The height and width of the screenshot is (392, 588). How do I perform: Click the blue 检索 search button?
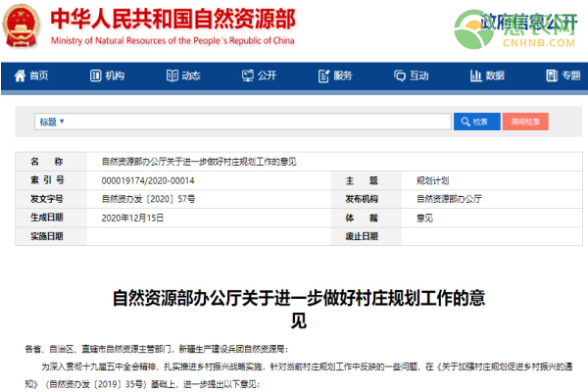click(x=477, y=122)
